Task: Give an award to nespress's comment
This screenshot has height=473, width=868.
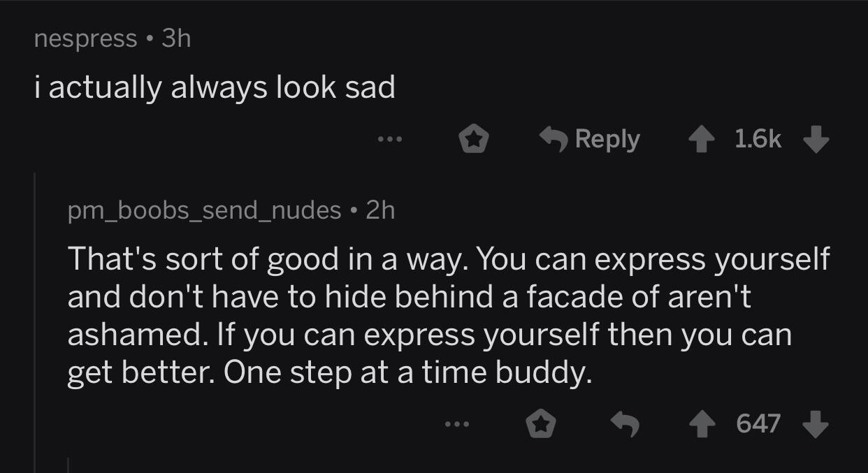Action: coord(473,139)
